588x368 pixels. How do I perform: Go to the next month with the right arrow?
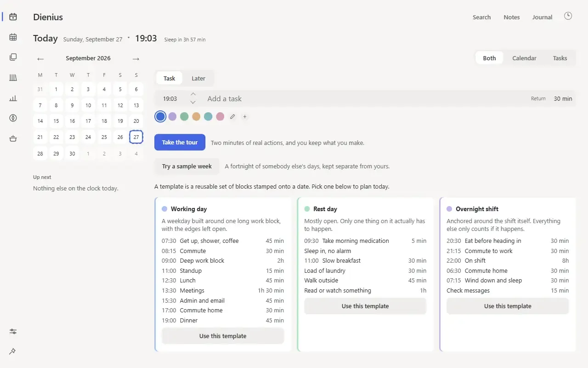point(136,58)
